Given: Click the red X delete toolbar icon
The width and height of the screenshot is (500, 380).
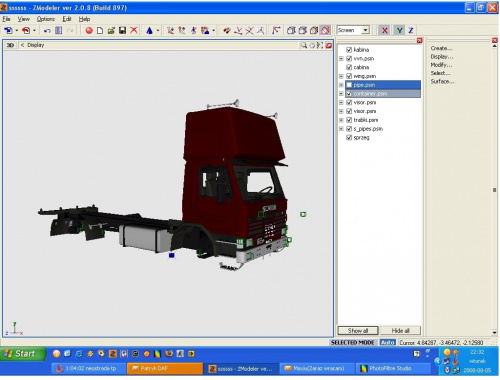Looking at the screenshot, I should [134, 31].
